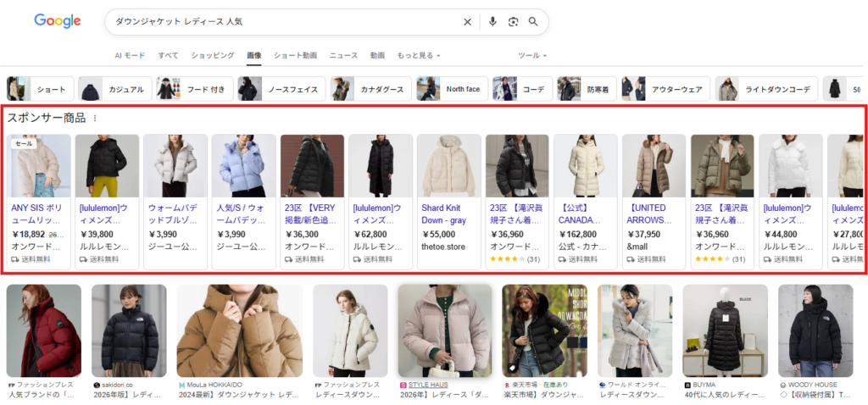Select the アウターウェア filter chip
The image size is (868, 405).
pyautogui.click(x=665, y=89)
